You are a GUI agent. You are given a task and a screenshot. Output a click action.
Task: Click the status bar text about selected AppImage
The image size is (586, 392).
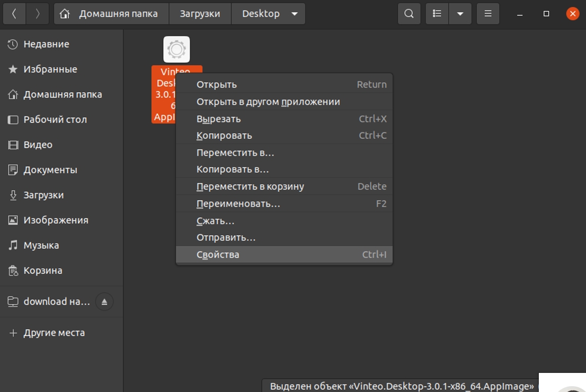coord(402,386)
